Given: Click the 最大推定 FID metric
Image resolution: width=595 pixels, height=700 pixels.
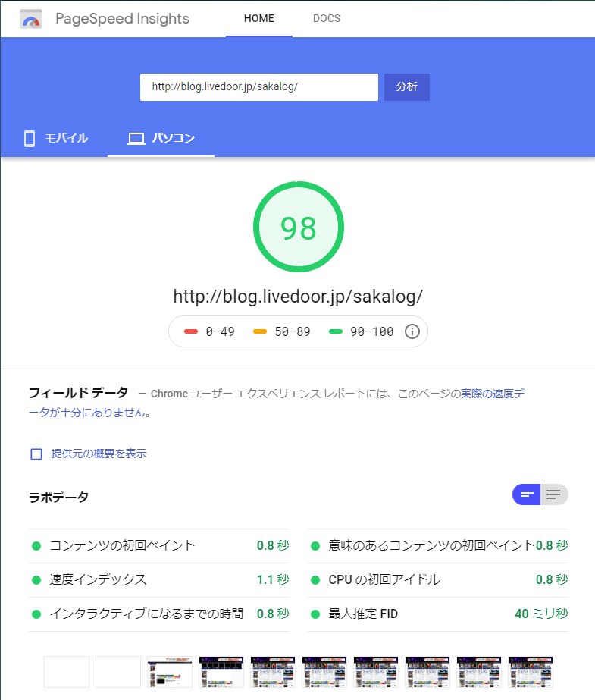Looking at the screenshot, I should [438, 614].
